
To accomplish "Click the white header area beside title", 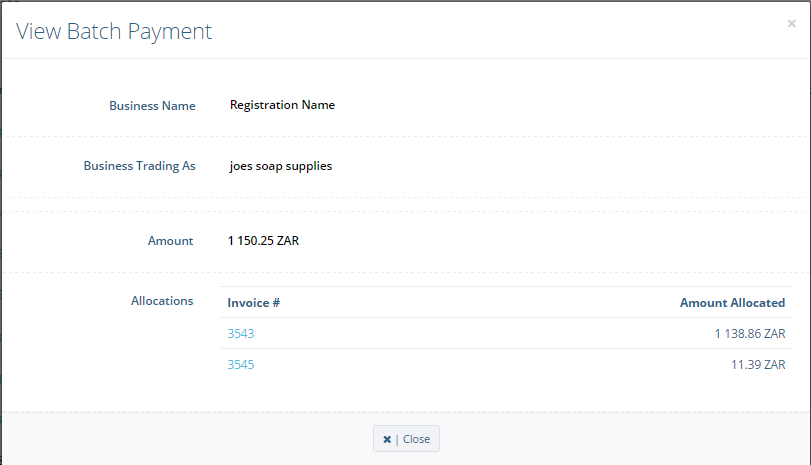I will pos(497,31).
